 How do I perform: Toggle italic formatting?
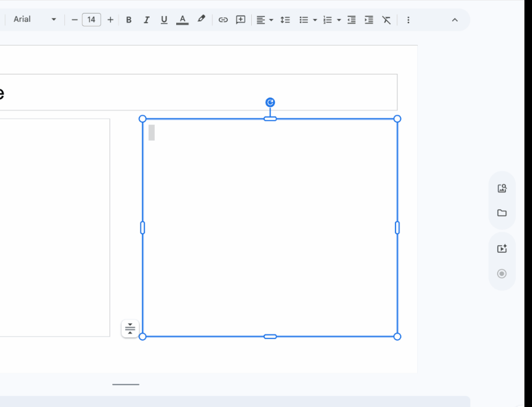[x=146, y=20]
